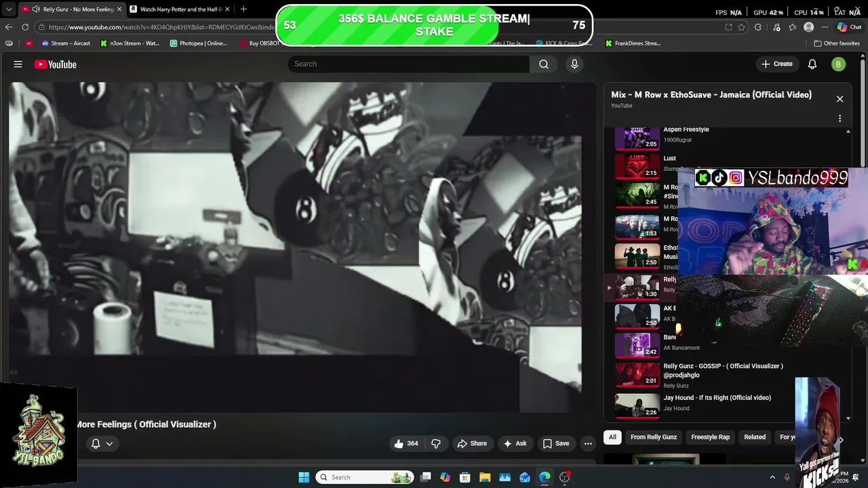868x488 pixels.
Task: Open Microsoft Edge from the taskbar
Action: [545, 477]
